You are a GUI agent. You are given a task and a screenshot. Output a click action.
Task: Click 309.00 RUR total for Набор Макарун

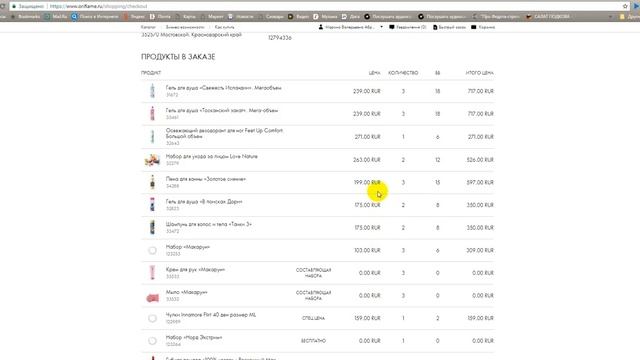(480, 250)
